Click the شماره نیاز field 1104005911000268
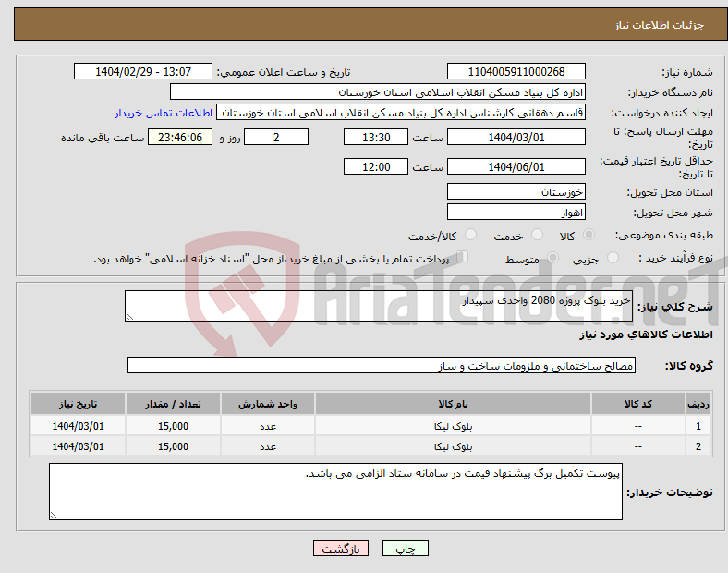This screenshot has height=573, width=728. point(516,71)
